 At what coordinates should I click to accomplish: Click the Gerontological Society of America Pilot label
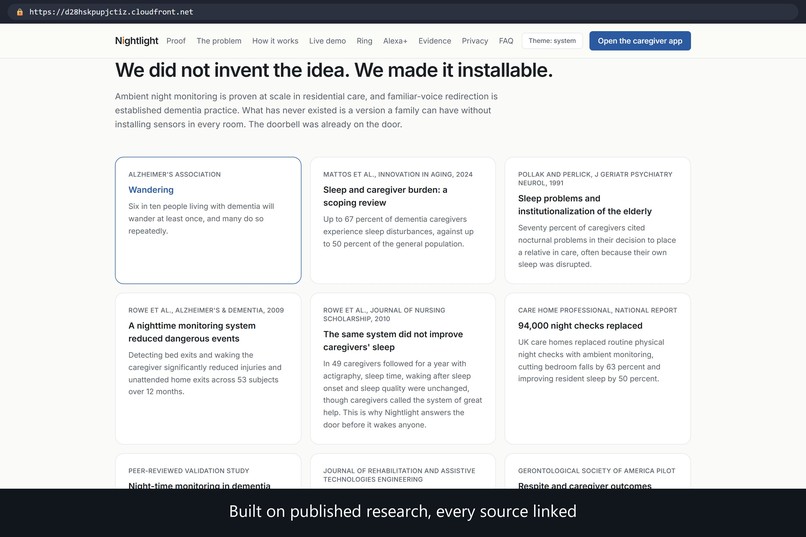597,471
